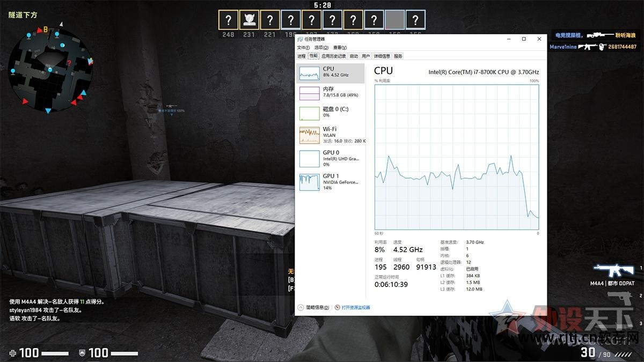Image resolution: width=644 pixels, height=362 pixels.
Task: Select the 内存 memory entry in the sidebar
Action: [331, 93]
